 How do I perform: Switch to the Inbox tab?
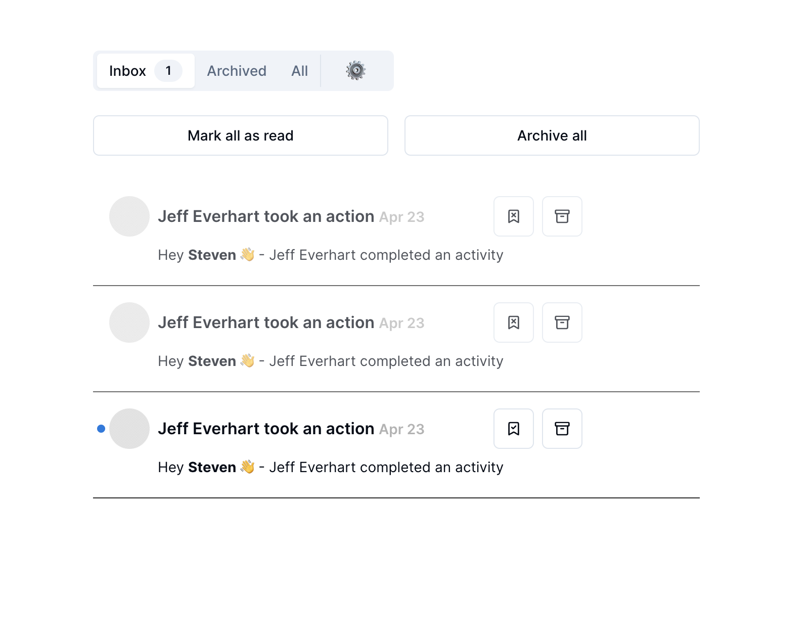coord(128,71)
